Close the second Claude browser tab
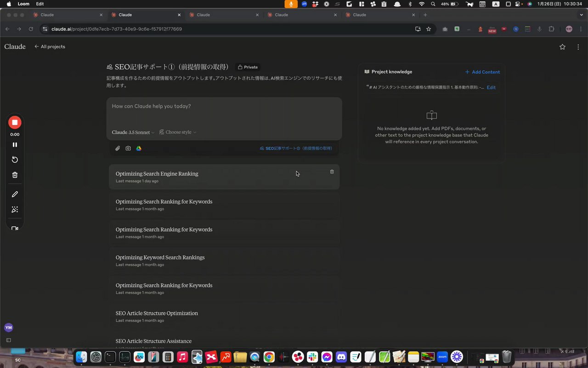 pos(179,15)
